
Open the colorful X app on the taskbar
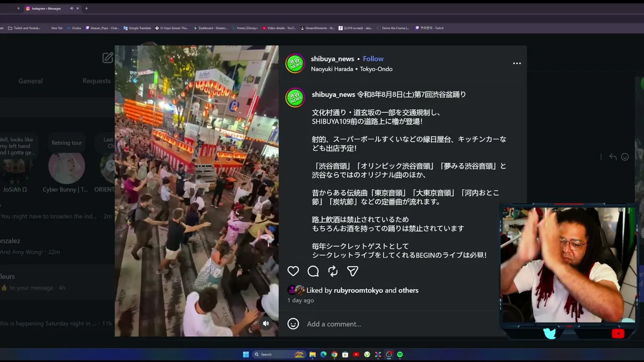click(x=378, y=354)
